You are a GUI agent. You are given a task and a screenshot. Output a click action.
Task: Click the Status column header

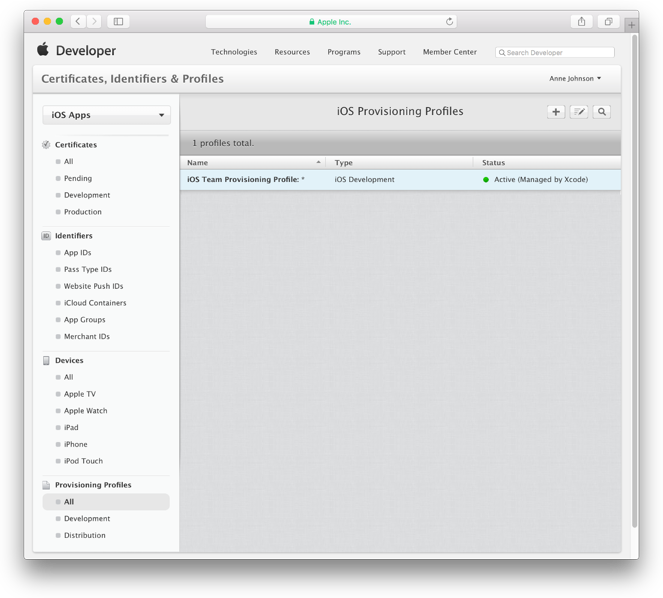(x=547, y=163)
